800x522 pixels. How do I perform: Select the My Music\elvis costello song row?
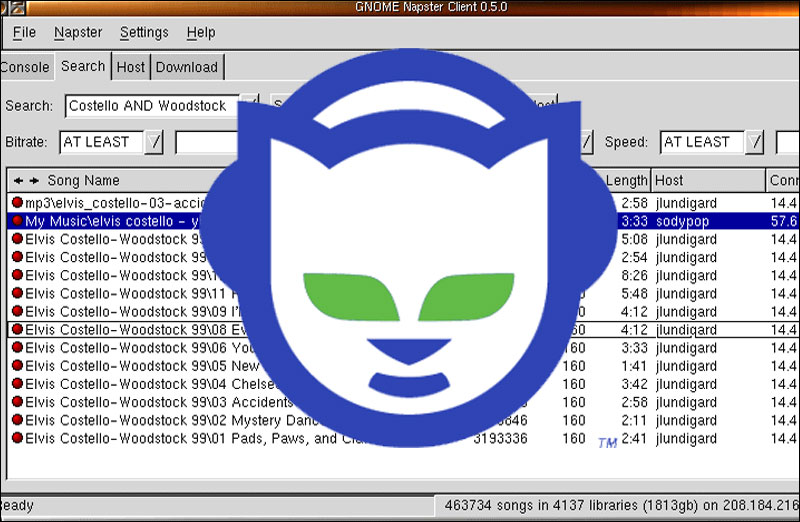tap(404, 221)
